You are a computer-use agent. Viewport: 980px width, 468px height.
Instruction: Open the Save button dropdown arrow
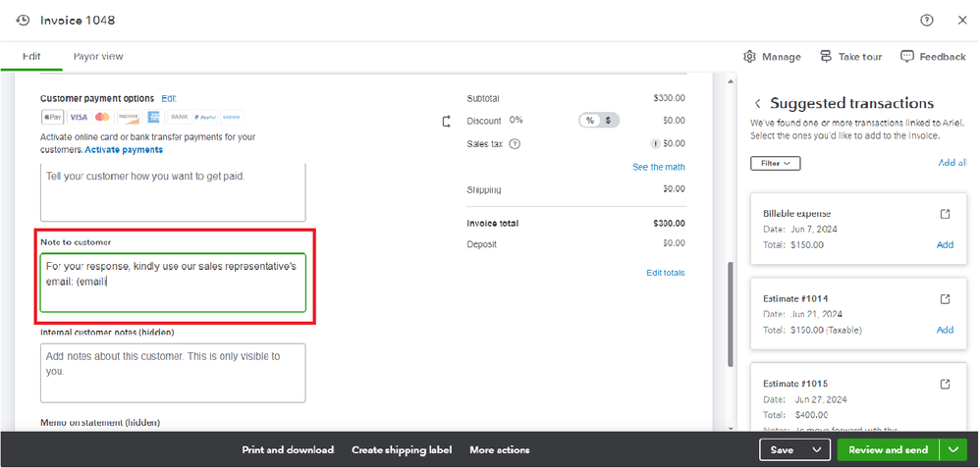[815, 449]
